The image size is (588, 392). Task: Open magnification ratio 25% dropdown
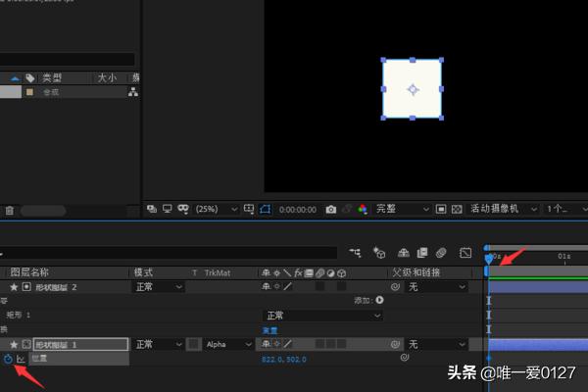[216, 209]
